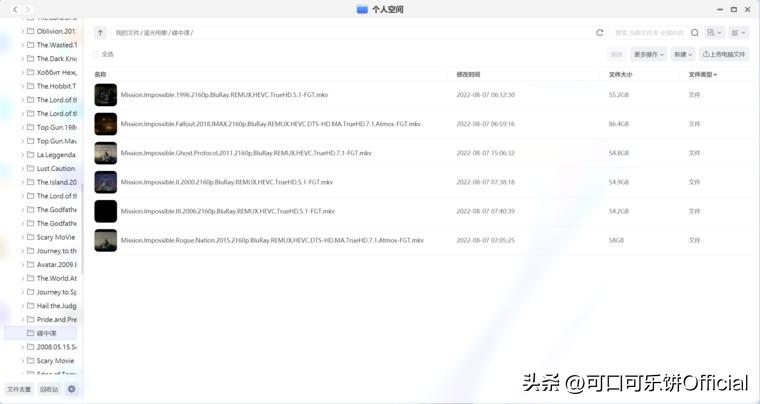
Task: Open thumbnail of Mission.Impossible.Fallout.2018 file
Action: 106,124
